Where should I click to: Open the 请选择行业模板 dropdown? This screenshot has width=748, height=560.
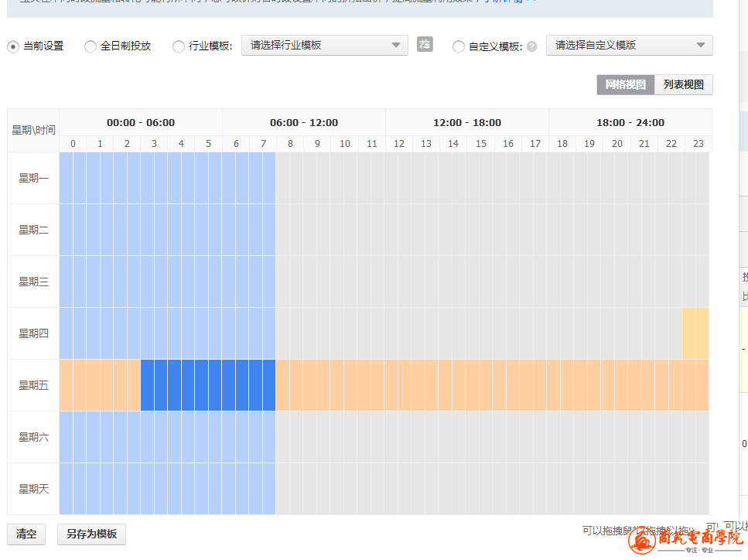point(324,46)
